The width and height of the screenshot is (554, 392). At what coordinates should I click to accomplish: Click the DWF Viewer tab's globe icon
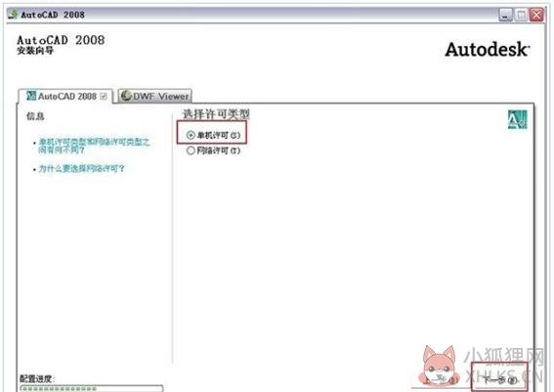pos(126,96)
